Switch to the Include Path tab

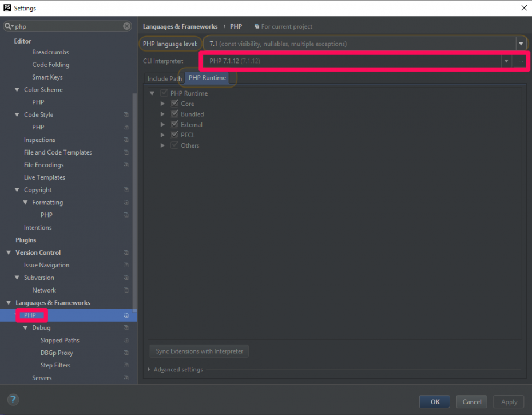[x=165, y=78]
